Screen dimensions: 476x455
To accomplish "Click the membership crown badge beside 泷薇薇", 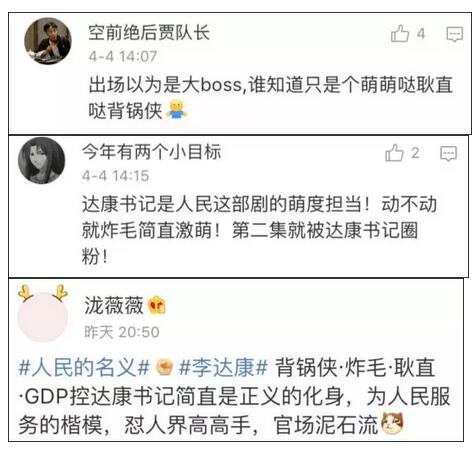I will [157, 305].
